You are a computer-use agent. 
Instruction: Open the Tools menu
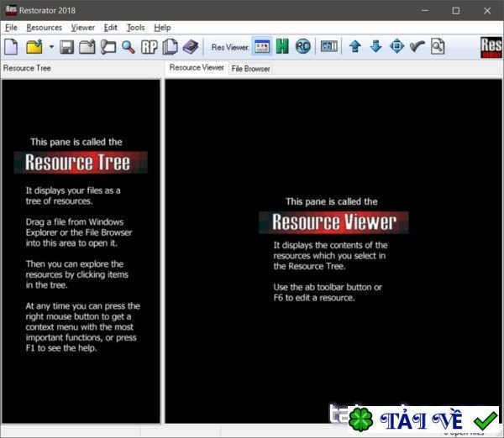[135, 28]
